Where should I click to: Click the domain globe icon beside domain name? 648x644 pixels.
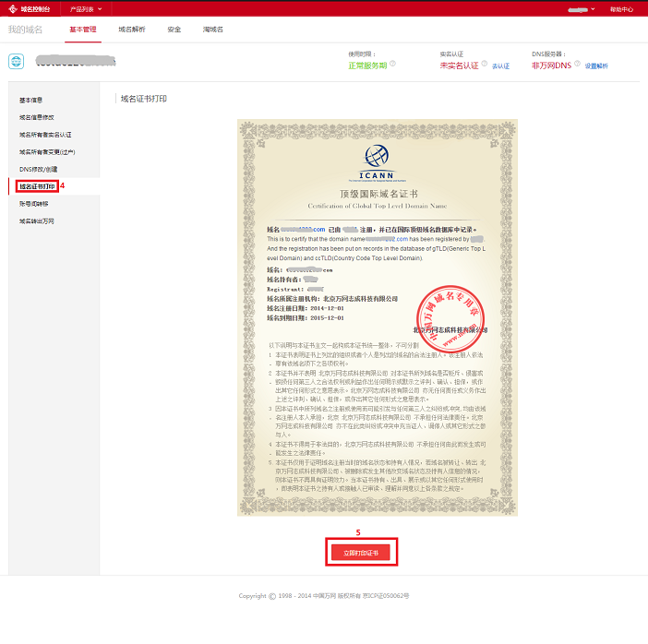[x=18, y=62]
